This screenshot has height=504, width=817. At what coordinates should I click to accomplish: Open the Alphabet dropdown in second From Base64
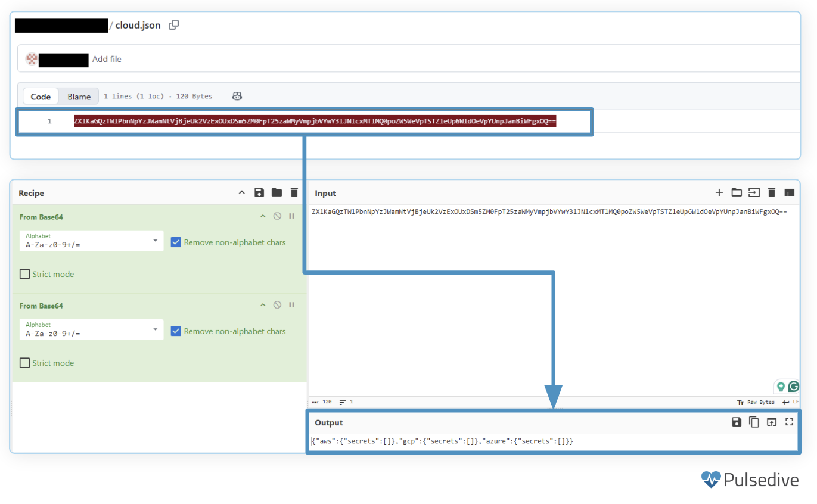(x=91, y=329)
